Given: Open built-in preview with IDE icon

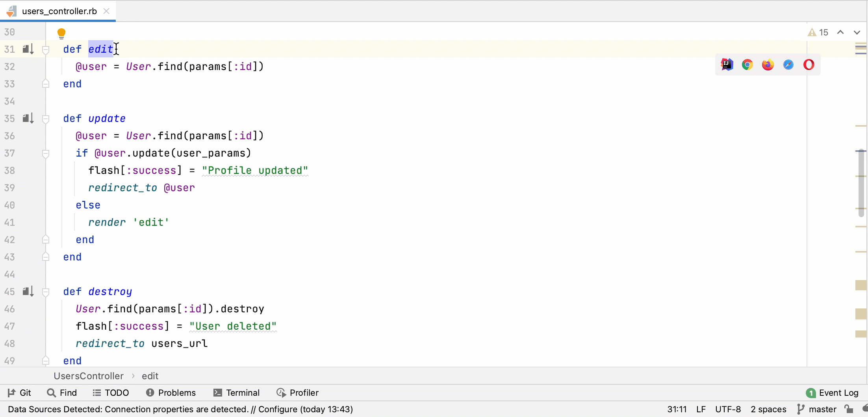Looking at the screenshot, I should (x=727, y=65).
